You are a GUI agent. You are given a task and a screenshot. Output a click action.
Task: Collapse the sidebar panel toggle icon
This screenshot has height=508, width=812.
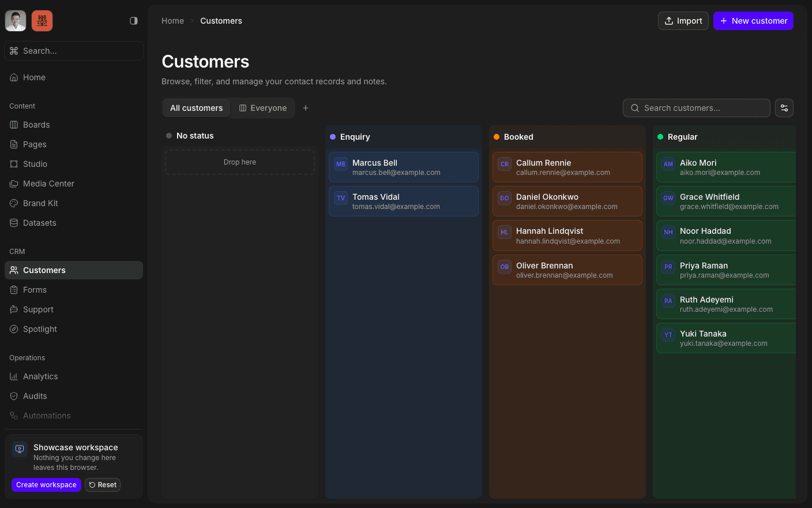coord(134,21)
